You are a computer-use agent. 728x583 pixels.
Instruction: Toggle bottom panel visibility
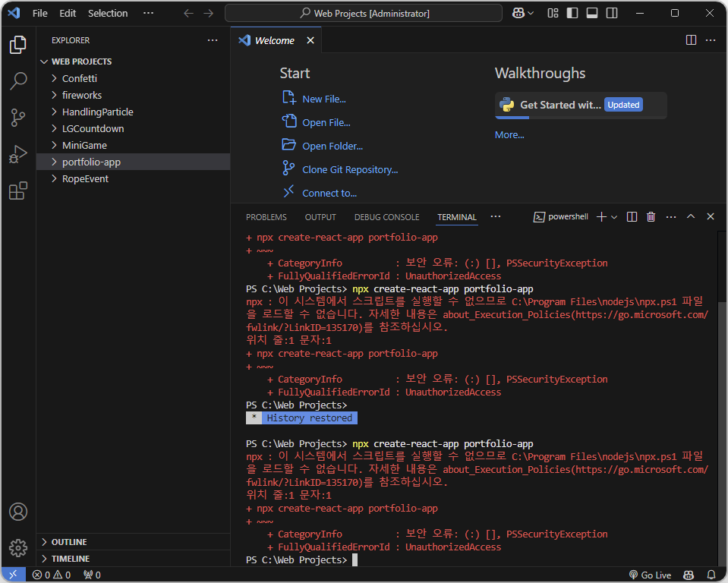click(592, 13)
